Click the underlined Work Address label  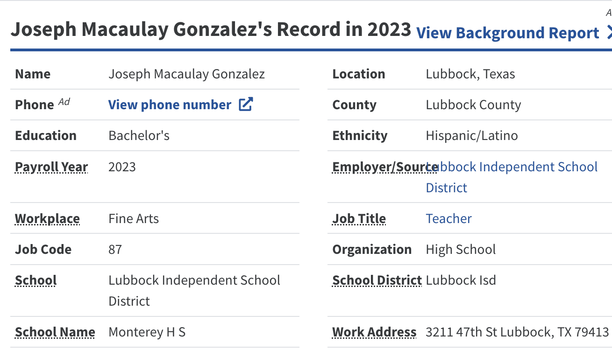[x=374, y=332]
